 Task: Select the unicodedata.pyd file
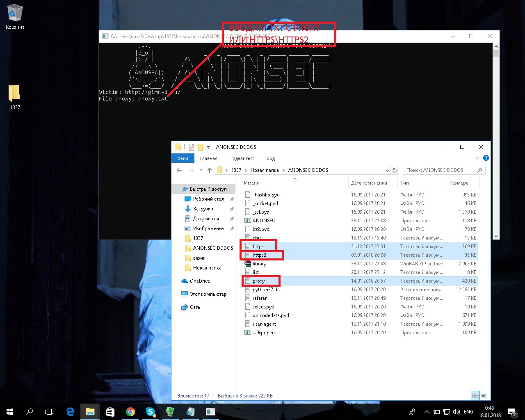[271, 315]
